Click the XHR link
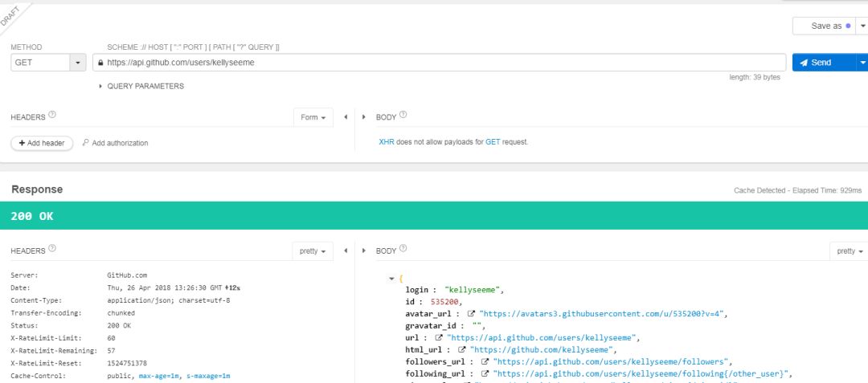 (387, 142)
